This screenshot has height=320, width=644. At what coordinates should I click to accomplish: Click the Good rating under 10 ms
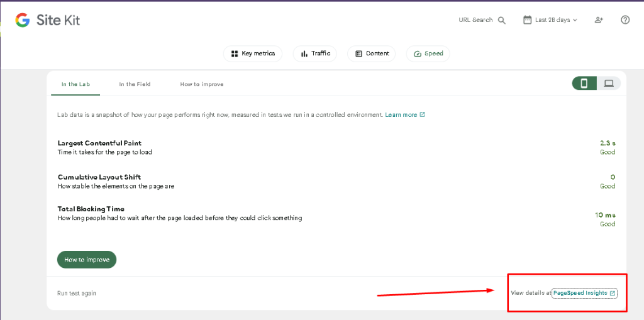(x=608, y=224)
